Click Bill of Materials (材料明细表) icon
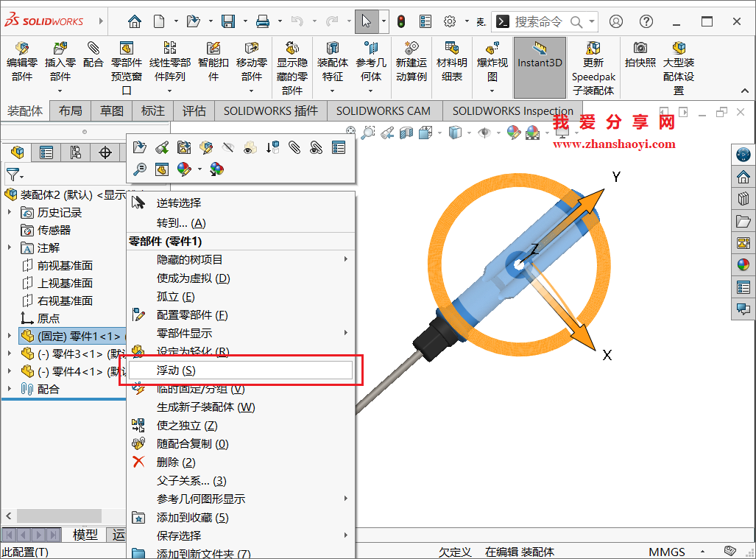The width and height of the screenshot is (756, 559). tap(452, 48)
